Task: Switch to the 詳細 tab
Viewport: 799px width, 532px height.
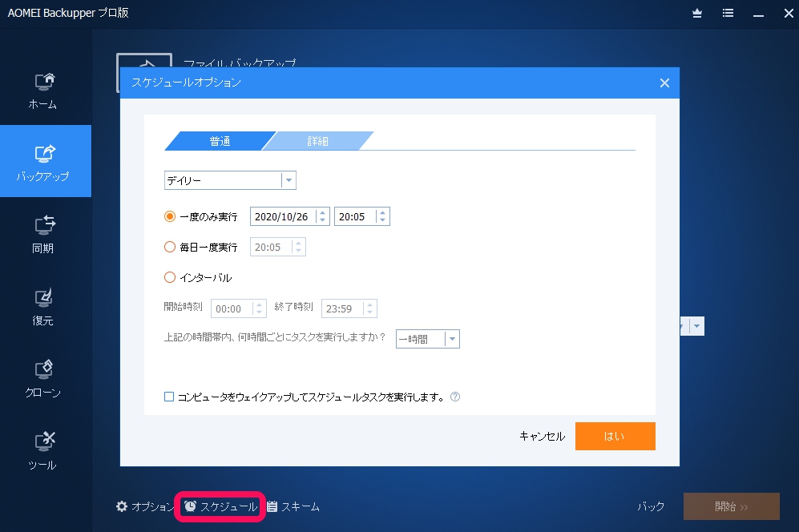Action: [317, 141]
